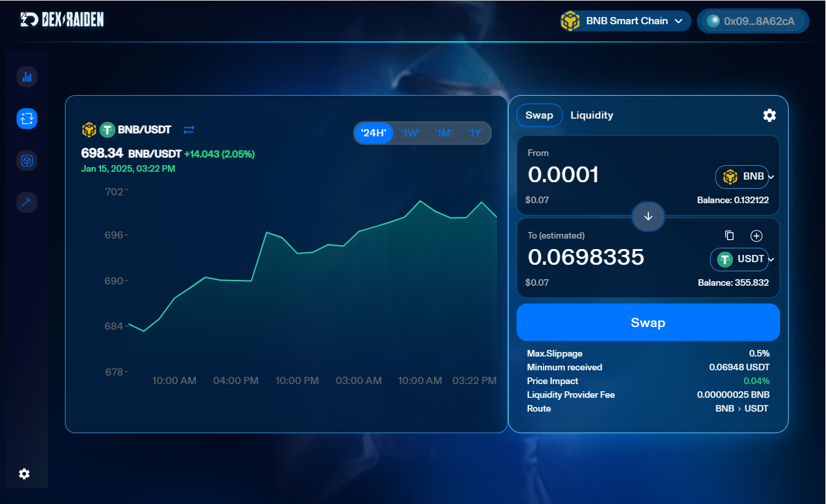Select the swap sidebar icon
Viewport: 826px width, 504px height.
(x=27, y=119)
